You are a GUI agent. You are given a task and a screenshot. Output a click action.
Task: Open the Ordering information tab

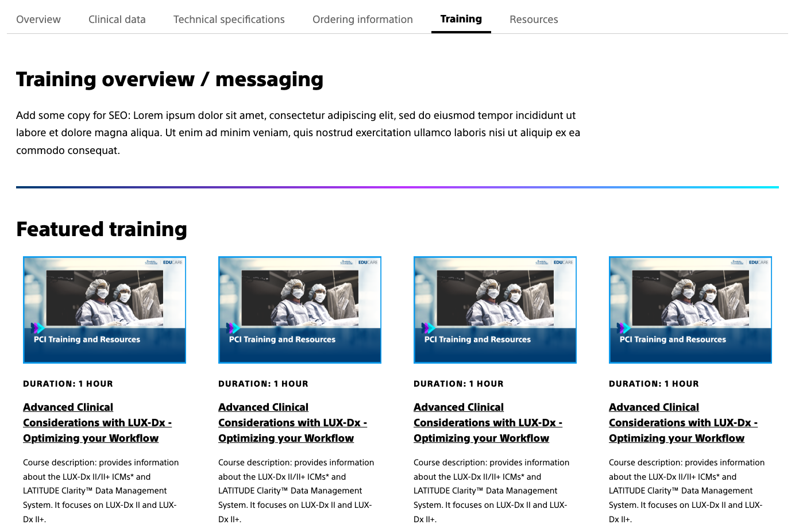(362, 19)
